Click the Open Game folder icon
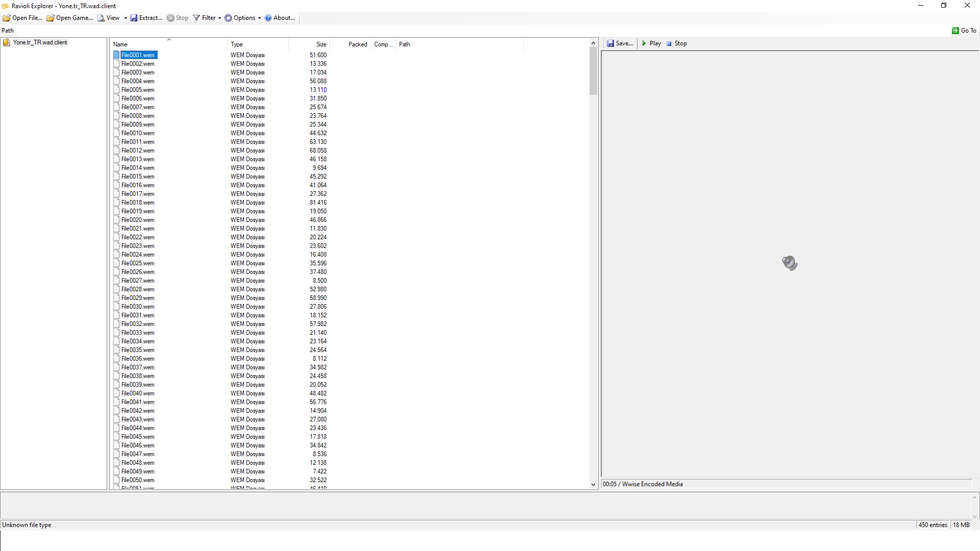 click(51, 18)
